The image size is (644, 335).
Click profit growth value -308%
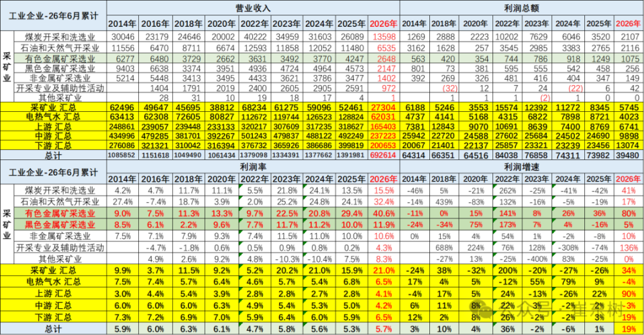coord(568,248)
